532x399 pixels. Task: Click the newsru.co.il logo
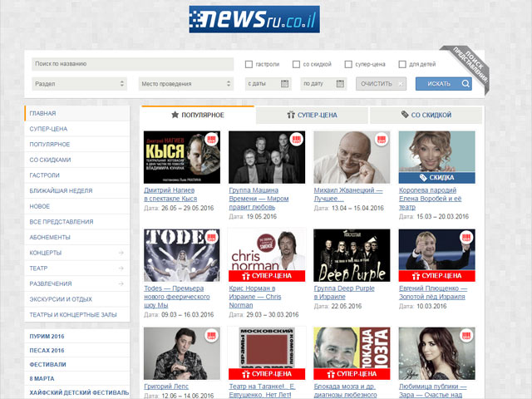point(254,19)
